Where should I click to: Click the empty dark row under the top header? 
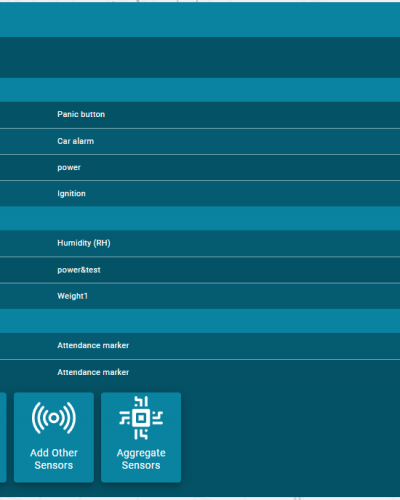(200, 57)
